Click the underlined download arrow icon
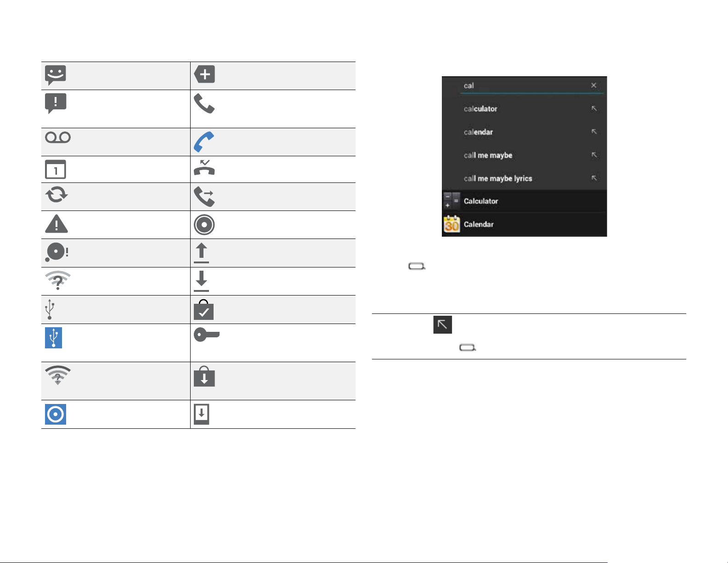Image resolution: width=728 pixels, height=563 pixels. point(201,281)
